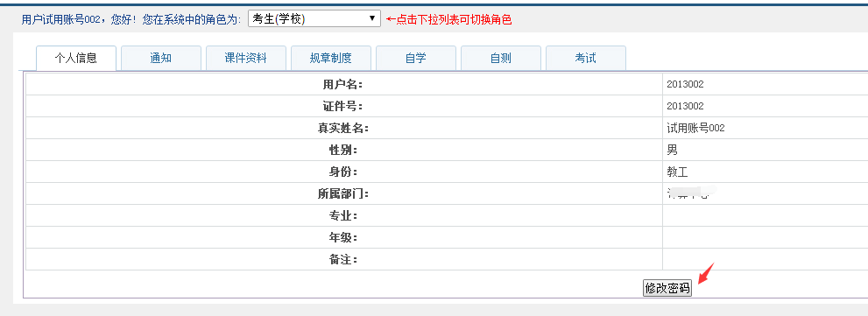Switch to the 考试 tab

(x=586, y=58)
